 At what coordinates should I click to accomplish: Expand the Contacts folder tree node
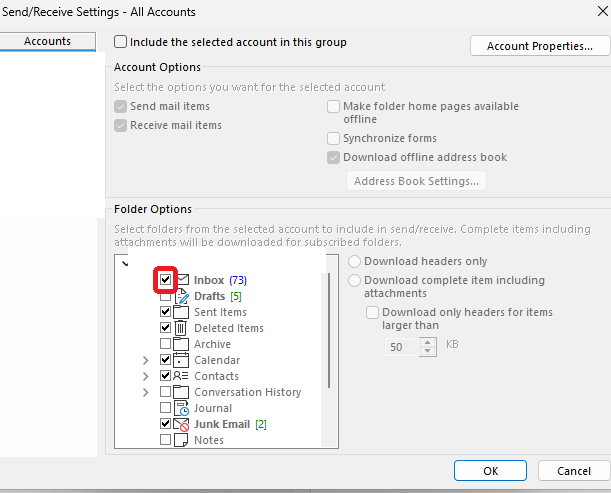[146, 376]
